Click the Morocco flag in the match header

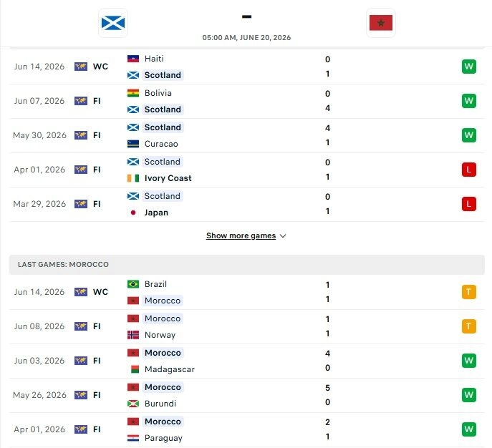380,23
